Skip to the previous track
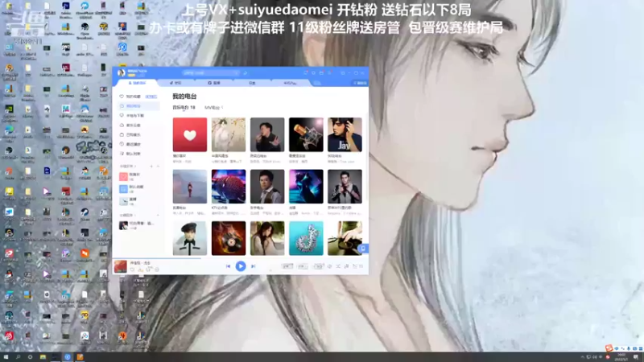644x362 pixels. click(228, 266)
